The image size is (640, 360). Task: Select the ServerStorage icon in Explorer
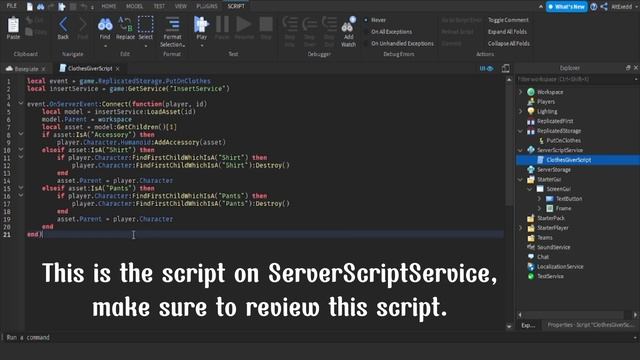531,169
